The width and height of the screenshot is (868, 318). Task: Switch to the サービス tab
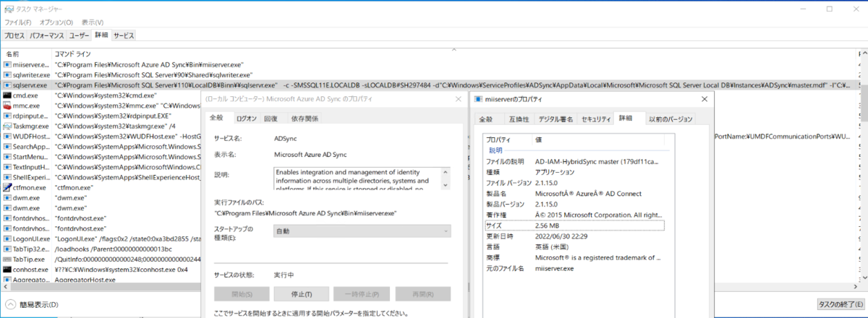(124, 35)
